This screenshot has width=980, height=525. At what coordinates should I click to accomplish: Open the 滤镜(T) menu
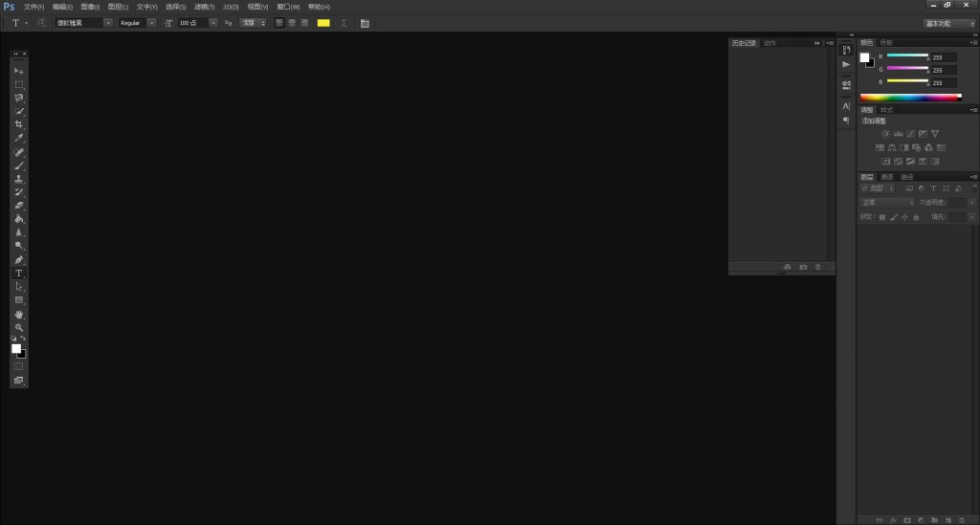[204, 7]
